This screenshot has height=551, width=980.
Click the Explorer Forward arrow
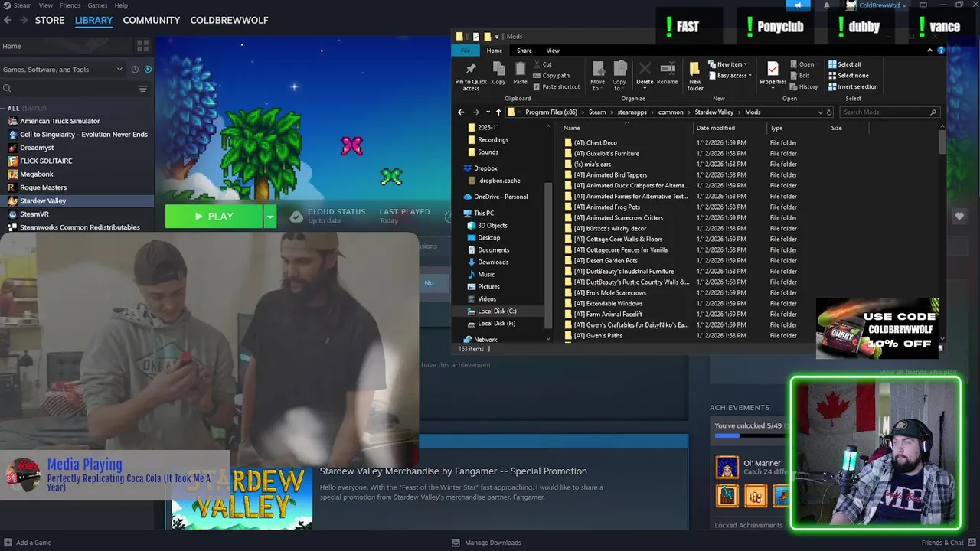(x=475, y=112)
